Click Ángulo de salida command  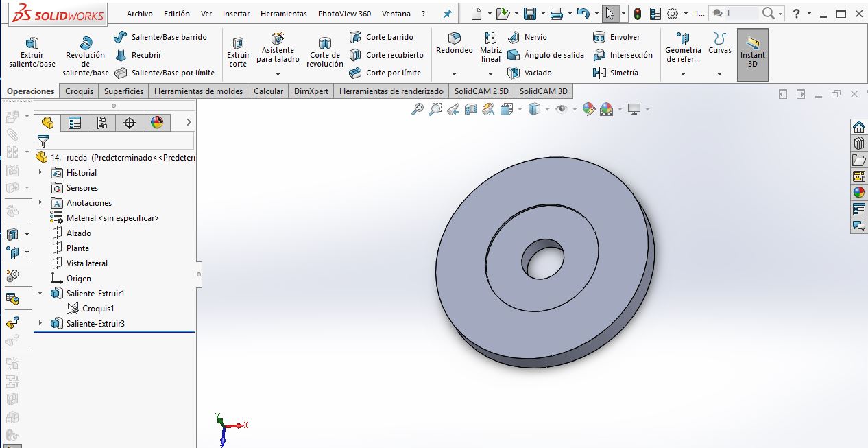(546, 55)
